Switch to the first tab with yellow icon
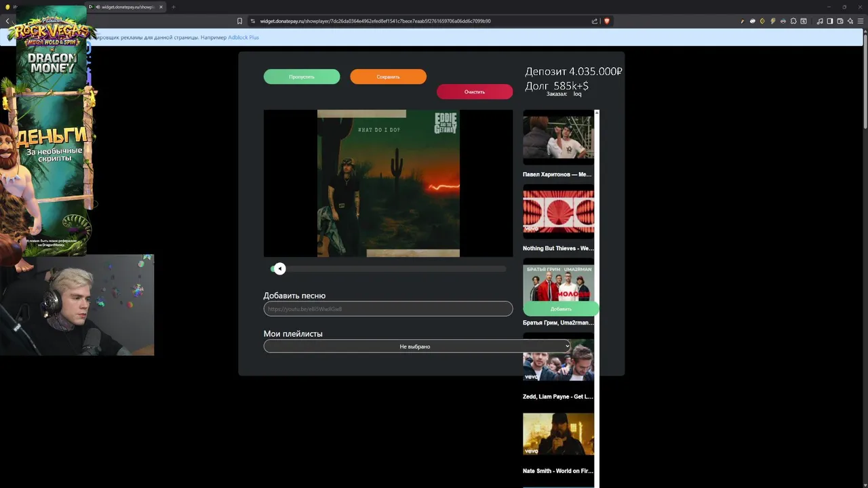868x488 pixels. 8,7
